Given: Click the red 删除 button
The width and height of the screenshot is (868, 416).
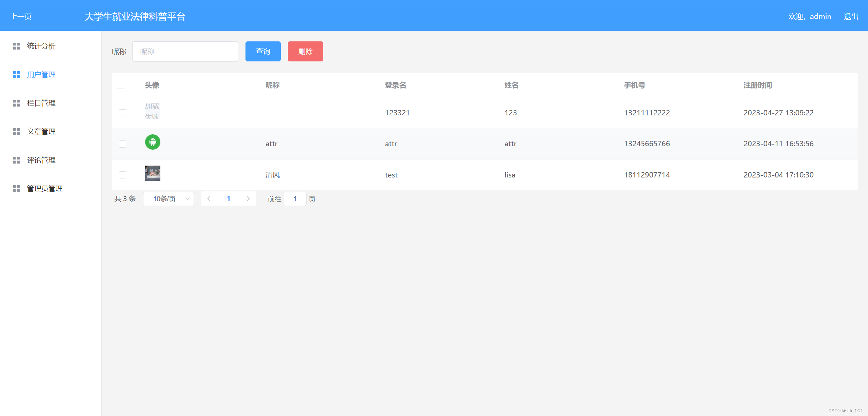Looking at the screenshot, I should pos(305,52).
